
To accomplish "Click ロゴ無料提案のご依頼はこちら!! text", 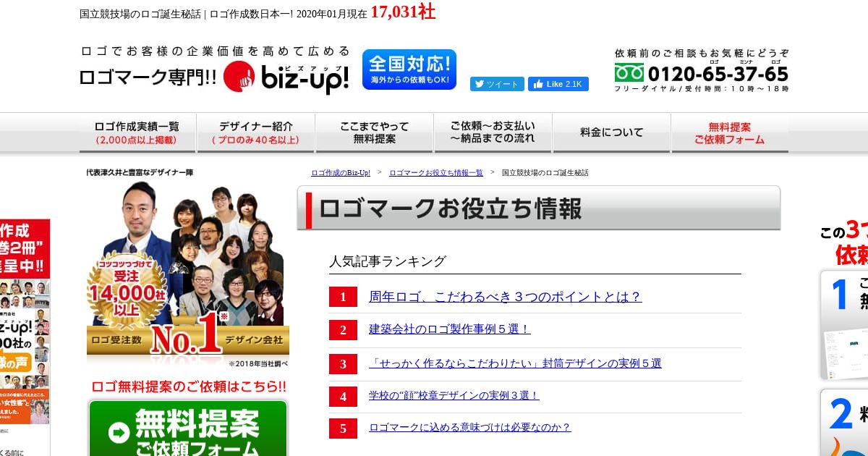I will coord(189,387).
